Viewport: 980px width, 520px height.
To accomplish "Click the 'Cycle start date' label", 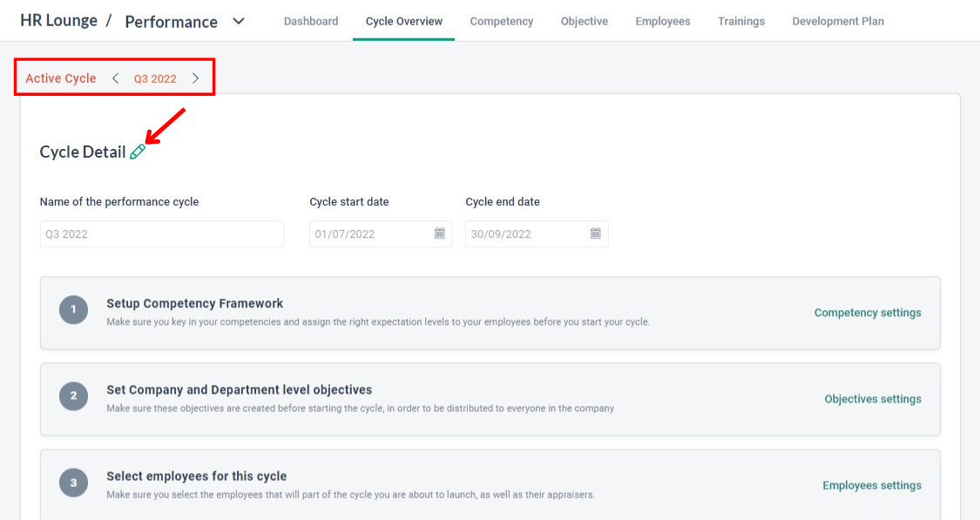I will click(348, 202).
